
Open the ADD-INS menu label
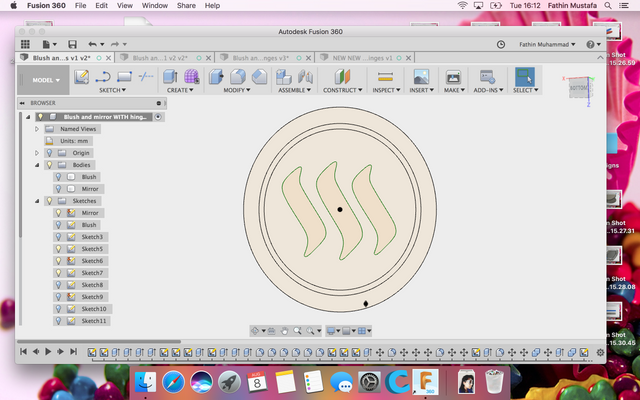pos(488,90)
